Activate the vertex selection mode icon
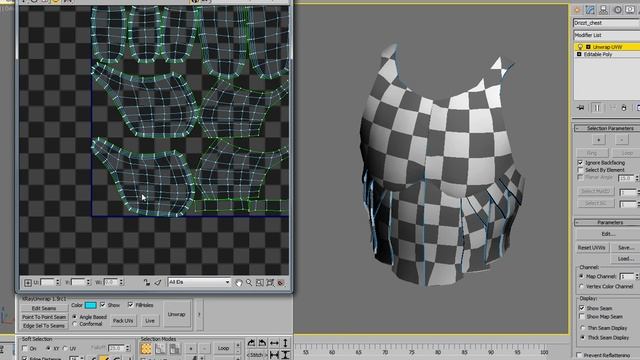Viewport: 640px width, 360px height. tap(146, 348)
